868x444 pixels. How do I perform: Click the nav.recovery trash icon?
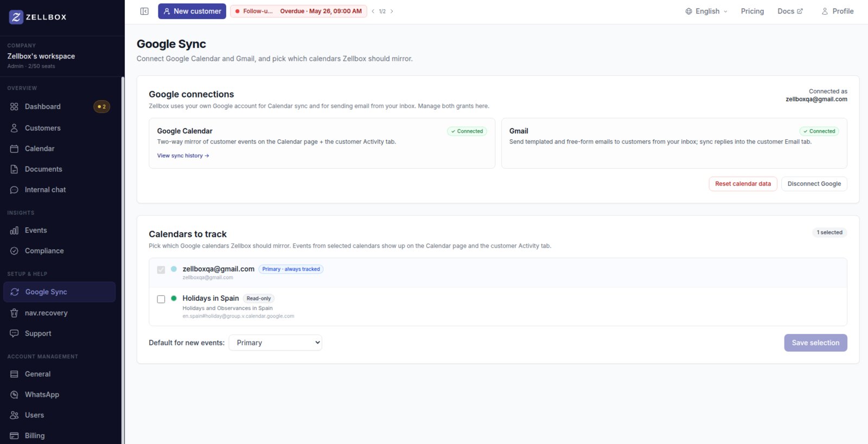point(14,313)
